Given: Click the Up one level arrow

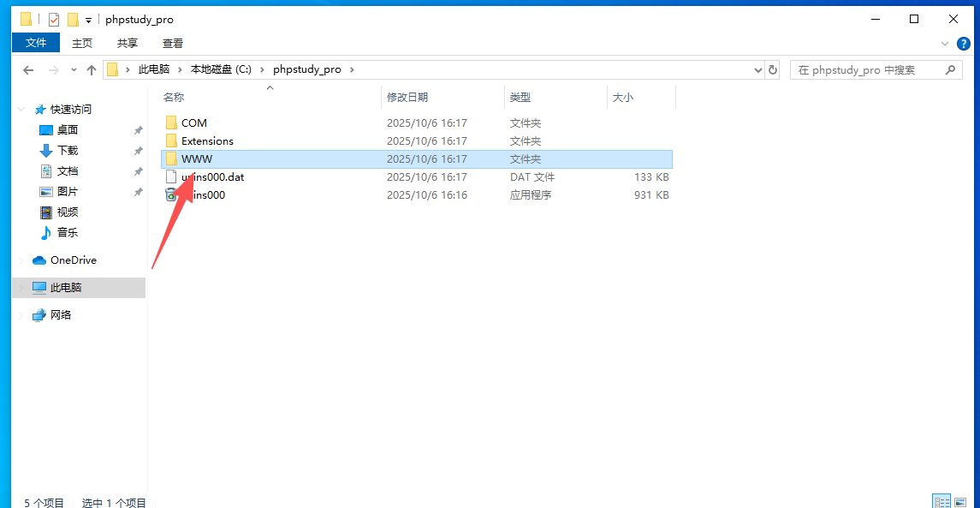Looking at the screenshot, I should pyautogui.click(x=92, y=70).
